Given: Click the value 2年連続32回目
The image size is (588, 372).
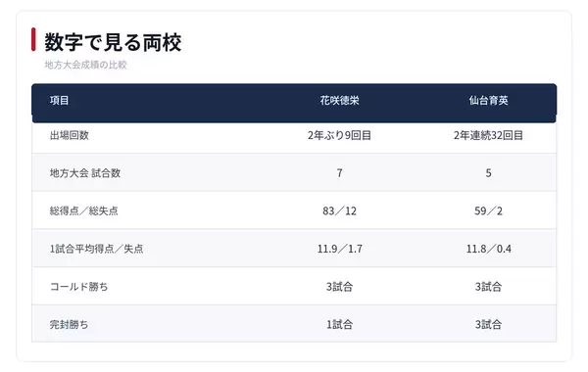Looking at the screenshot, I should coord(488,135).
